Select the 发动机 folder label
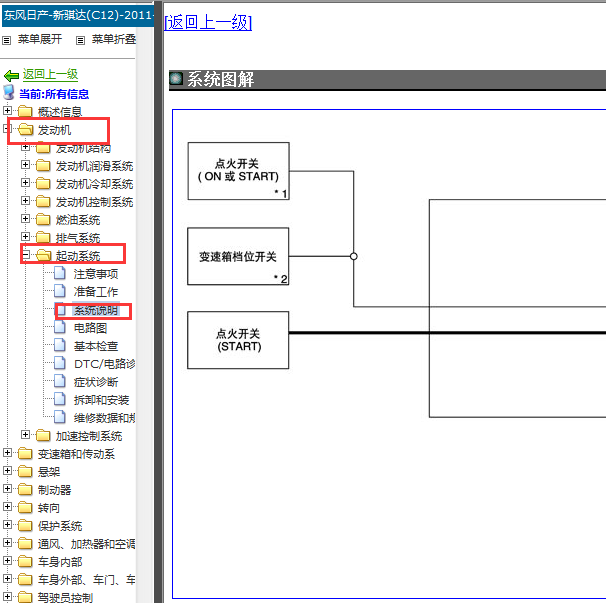 click(x=54, y=130)
